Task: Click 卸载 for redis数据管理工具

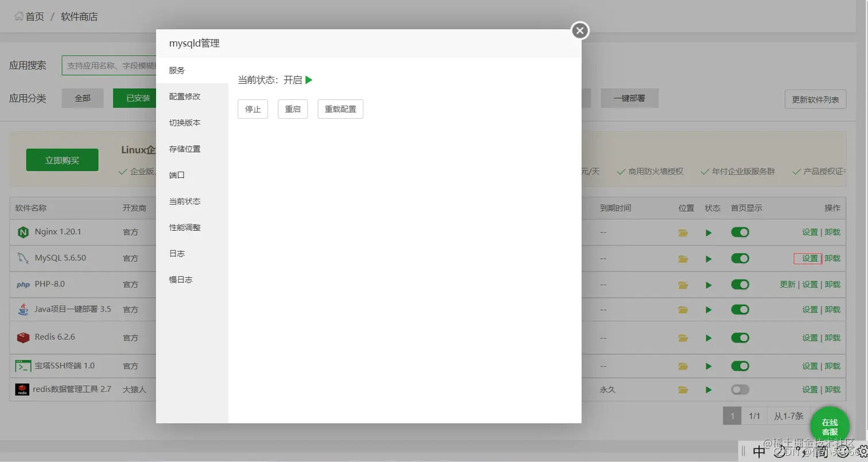Action: (832, 390)
